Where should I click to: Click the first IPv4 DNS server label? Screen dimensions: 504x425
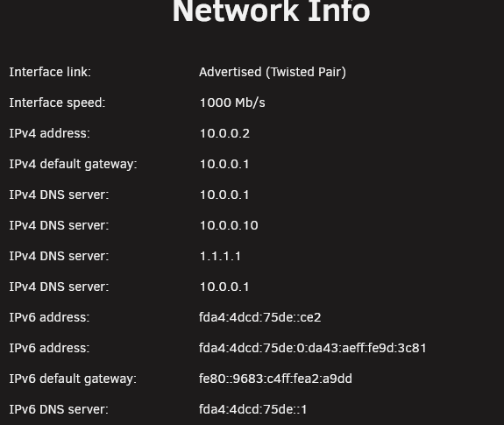59,195
